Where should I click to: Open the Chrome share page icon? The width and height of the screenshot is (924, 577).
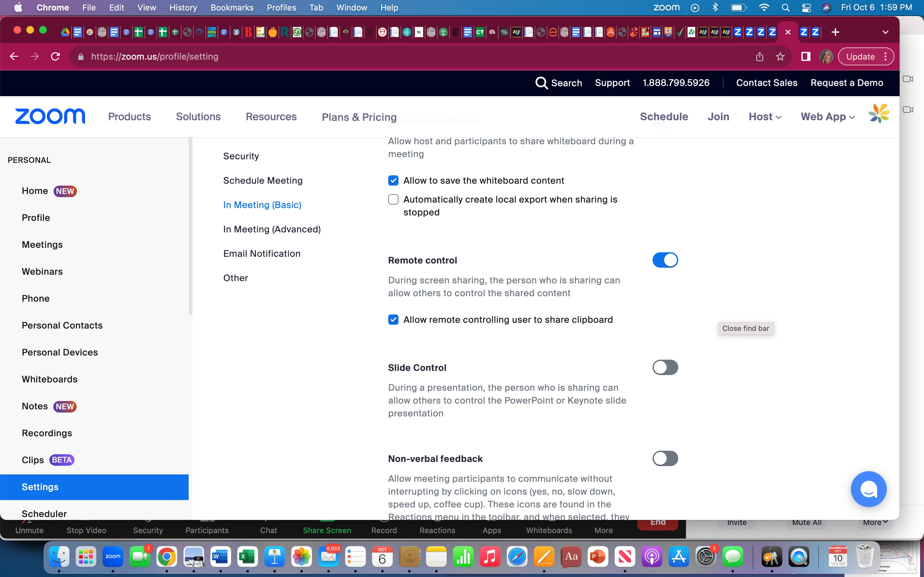pos(759,57)
